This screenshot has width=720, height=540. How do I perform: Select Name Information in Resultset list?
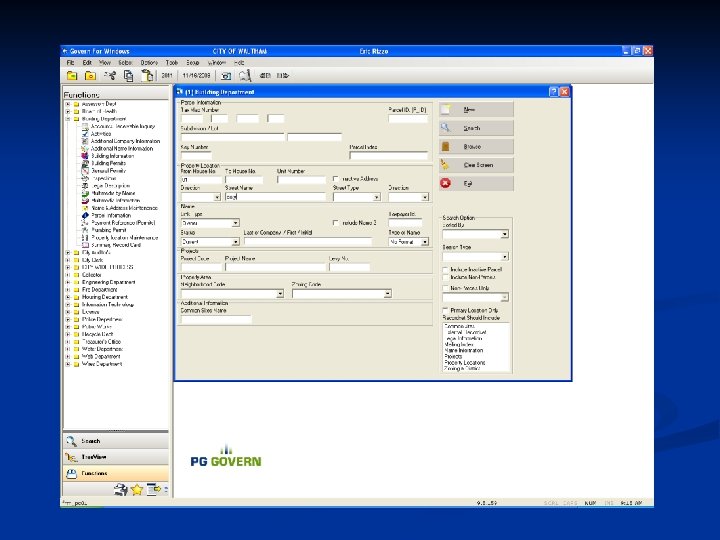click(x=463, y=350)
